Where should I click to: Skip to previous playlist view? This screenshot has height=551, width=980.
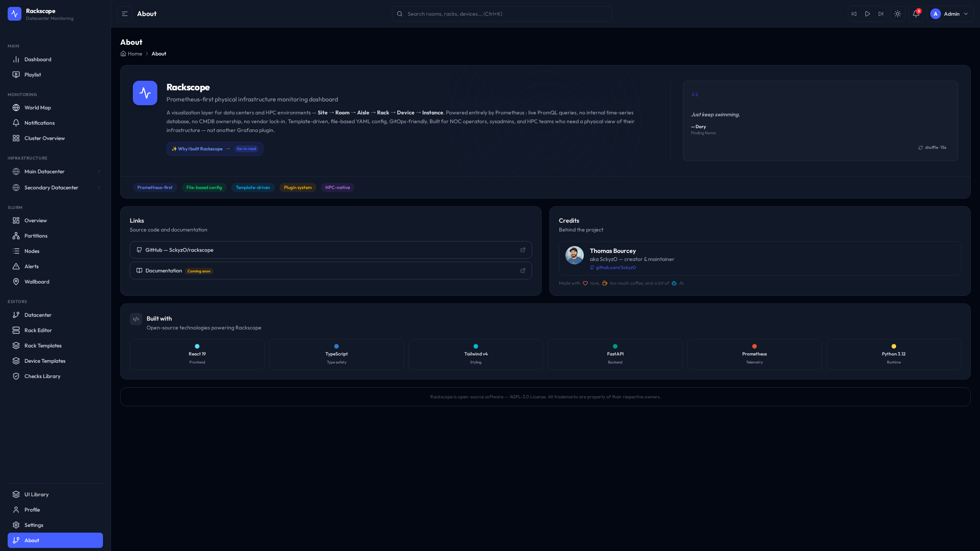854,14
